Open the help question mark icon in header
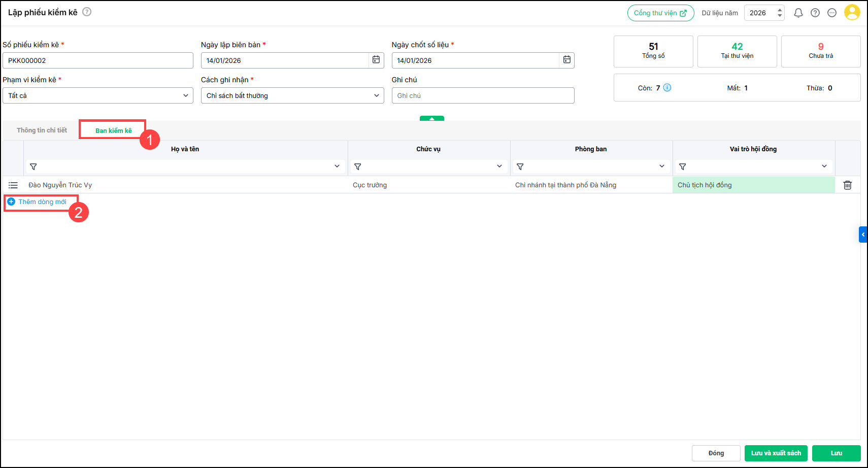This screenshot has width=868, height=468. (x=815, y=13)
